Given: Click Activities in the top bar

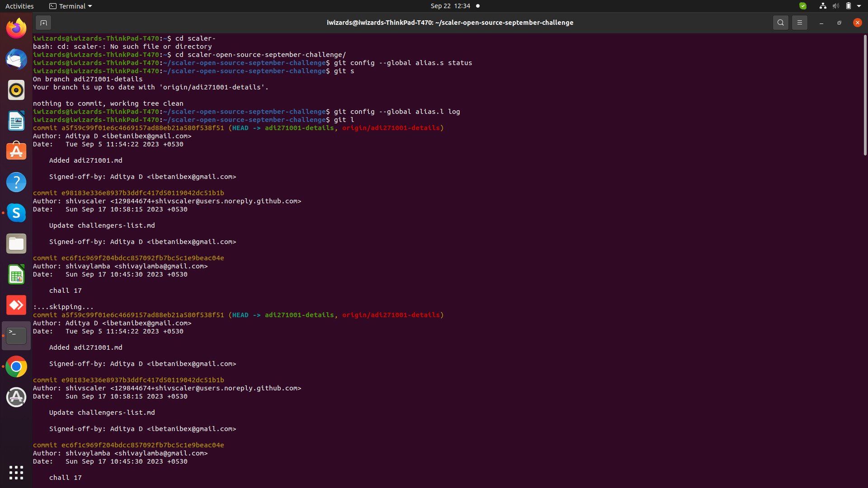Looking at the screenshot, I should click(19, 6).
